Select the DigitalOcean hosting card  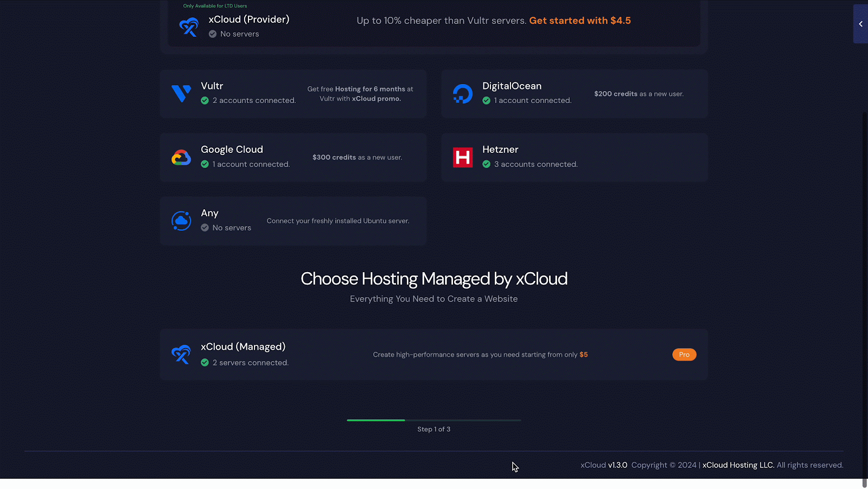[x=574, y=93]
